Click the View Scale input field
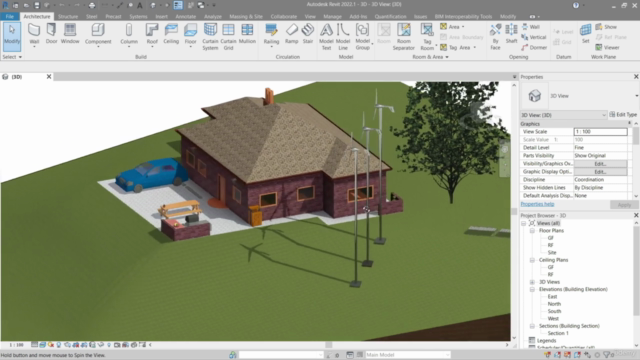This screenshot has width=640, height=360. point(600,131)
